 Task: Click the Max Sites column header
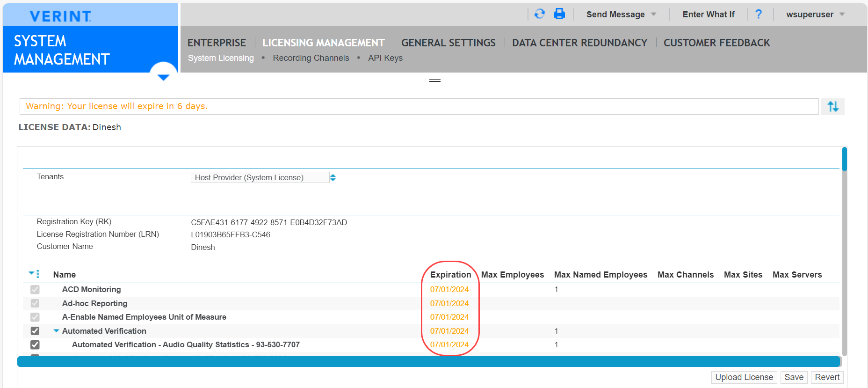coord(743,275)
